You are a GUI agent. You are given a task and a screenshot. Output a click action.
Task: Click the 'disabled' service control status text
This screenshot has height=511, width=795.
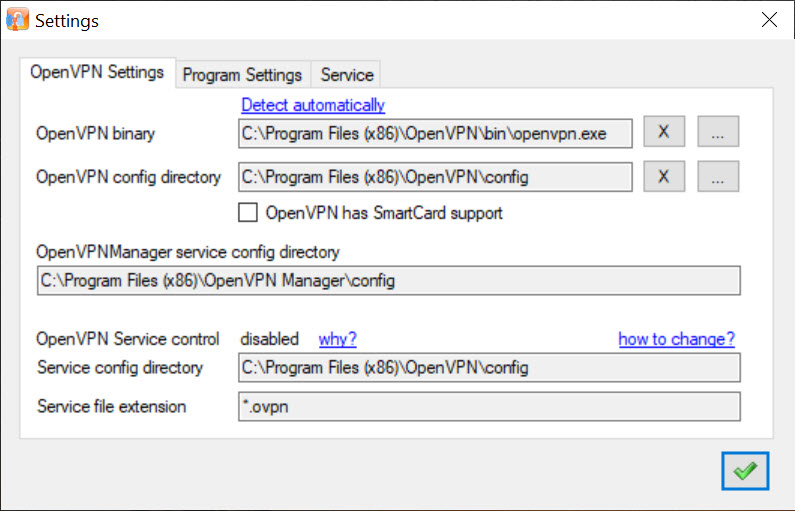click(x=269, y=339)
